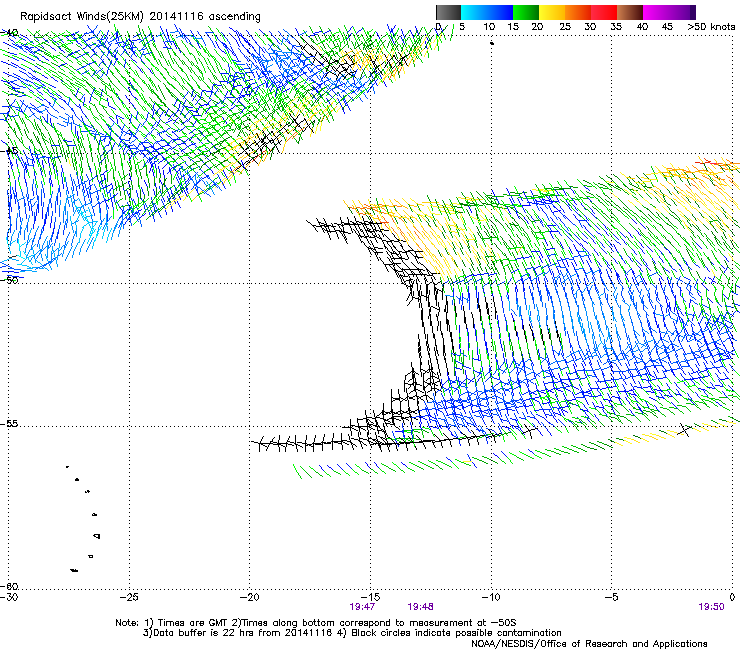Click longitude axis label -5
740x650 pixels.
pos(611,597)
